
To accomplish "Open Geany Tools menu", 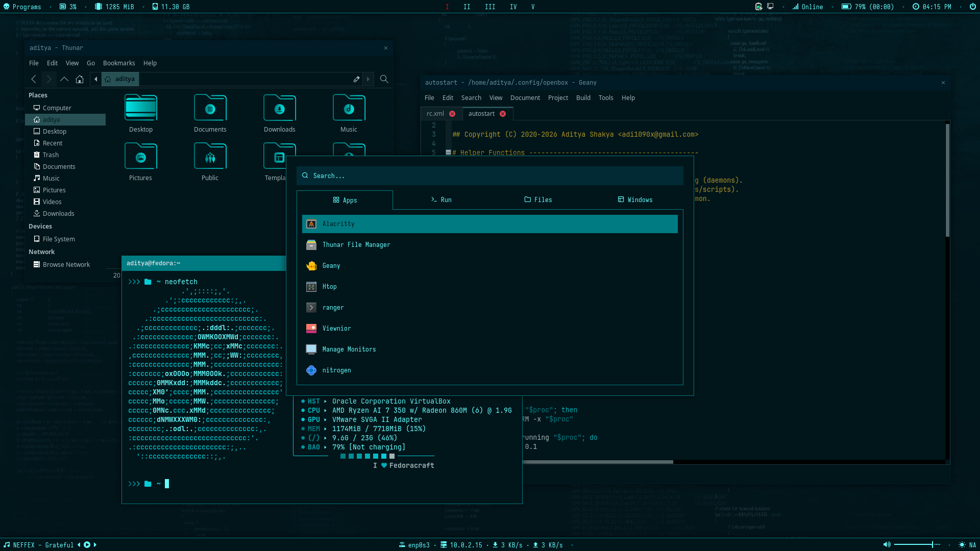I will coord(606,98).
